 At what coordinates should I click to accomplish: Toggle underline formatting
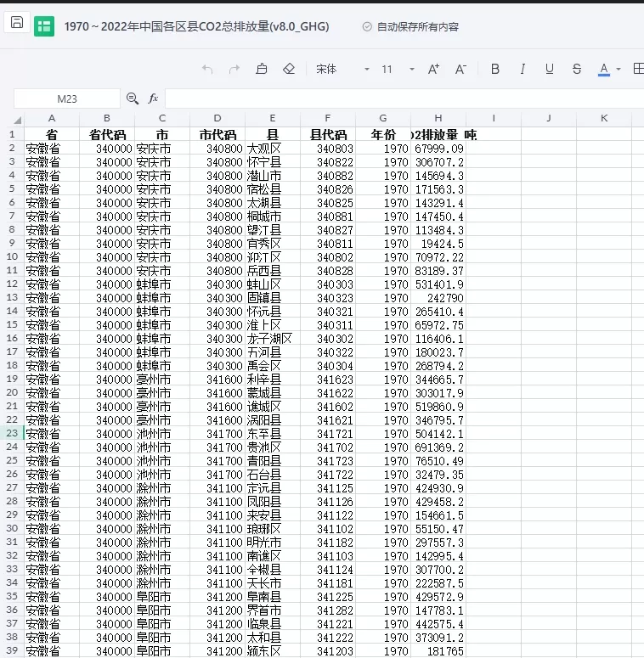(550, 69)
